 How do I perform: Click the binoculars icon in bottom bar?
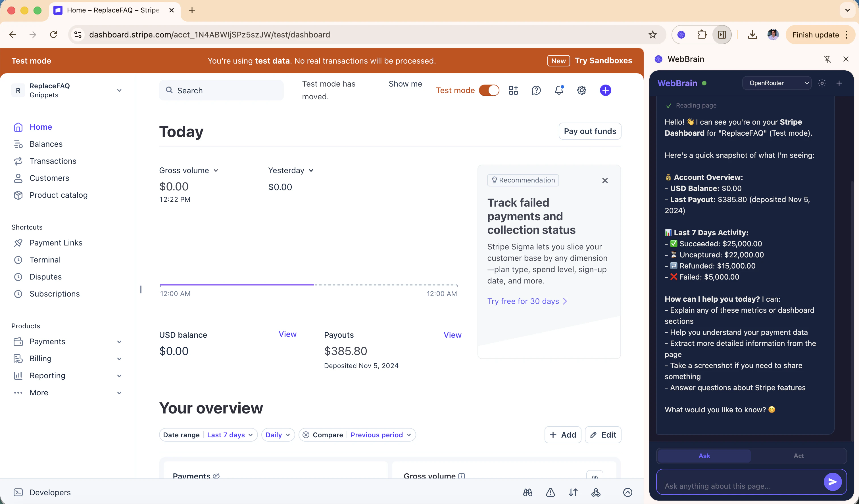[x=528, y=492]
